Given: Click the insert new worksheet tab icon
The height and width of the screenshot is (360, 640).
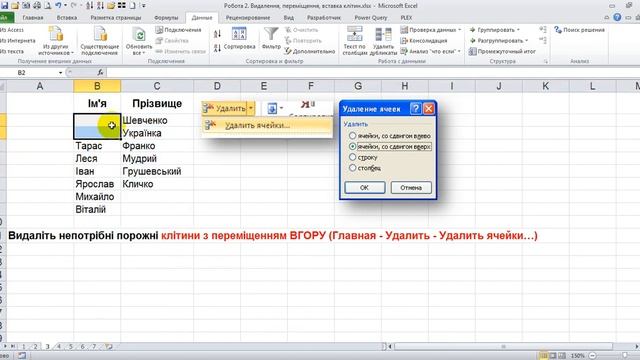Looking at the screenshot, I should click(x=109, y=347).
